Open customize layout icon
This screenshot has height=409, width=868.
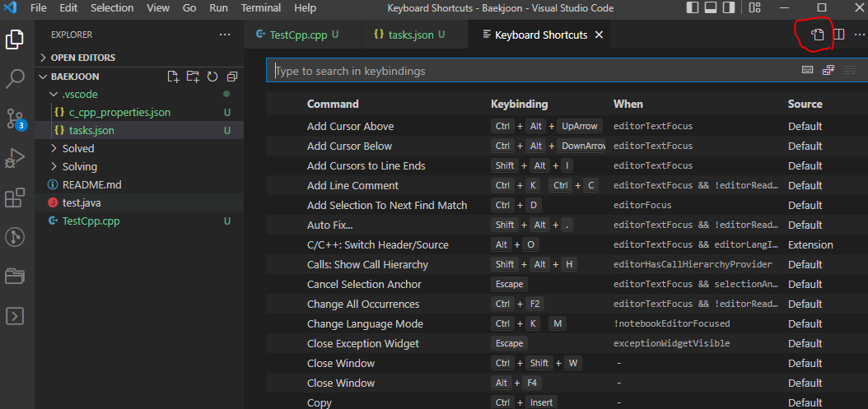click(754, 7)
